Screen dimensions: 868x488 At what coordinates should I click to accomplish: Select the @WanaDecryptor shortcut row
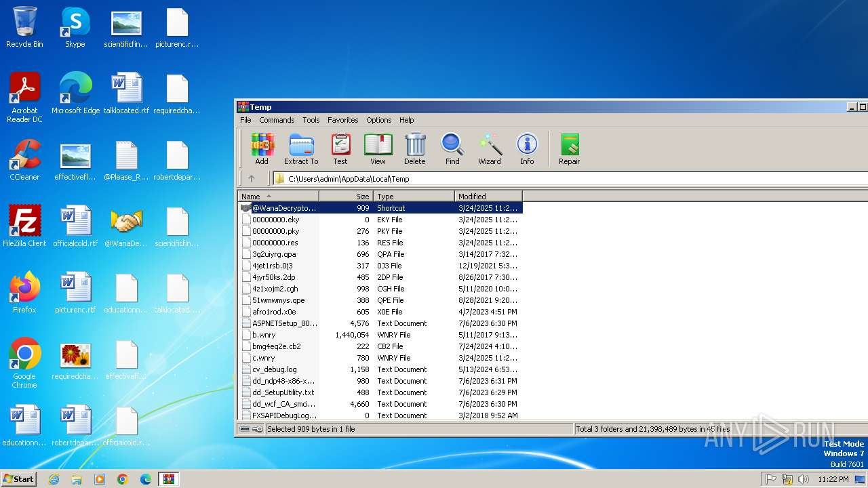tap(380, 208)
